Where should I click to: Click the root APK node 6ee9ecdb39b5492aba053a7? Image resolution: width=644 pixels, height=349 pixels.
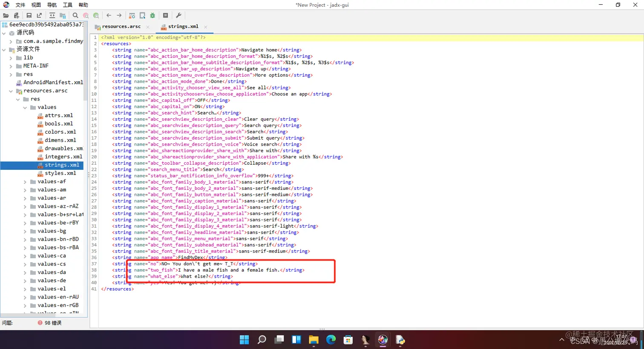(46, 25)
